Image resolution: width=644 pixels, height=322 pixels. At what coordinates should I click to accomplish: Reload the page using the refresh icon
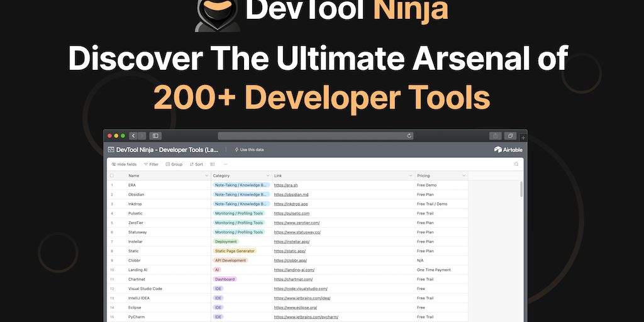click(x=409, y=136)
